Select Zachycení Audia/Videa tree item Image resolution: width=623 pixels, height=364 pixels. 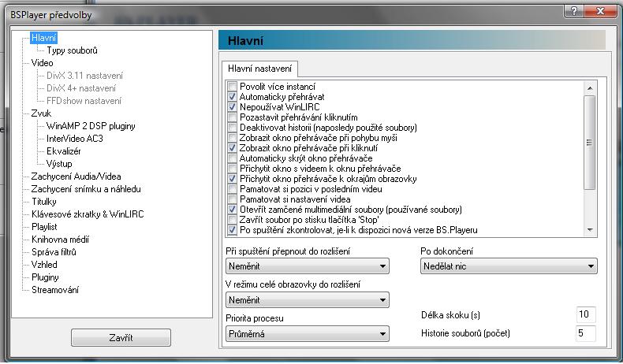point(76,176)
